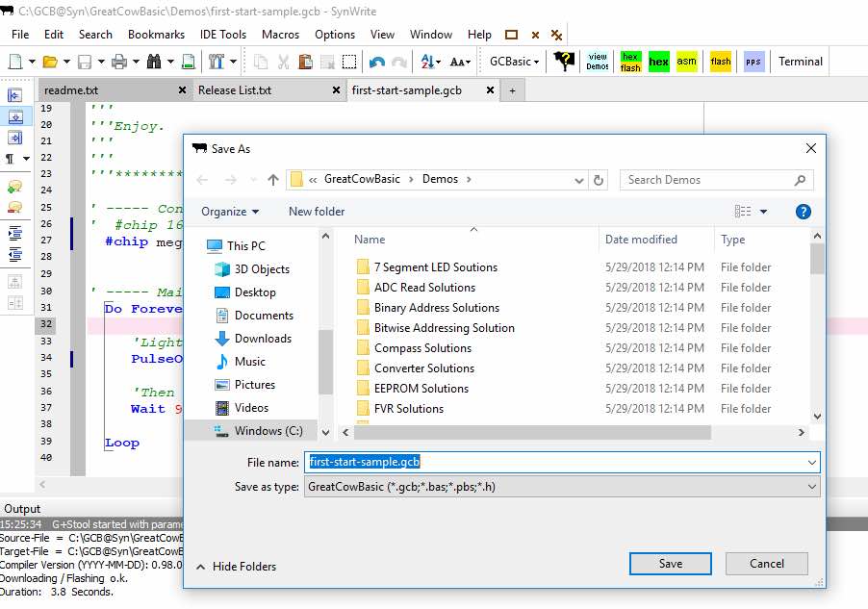This screenshot has height=609, width=868.
Task: Click New folder in Save As dialog
Action: click(x=317, y=212)
